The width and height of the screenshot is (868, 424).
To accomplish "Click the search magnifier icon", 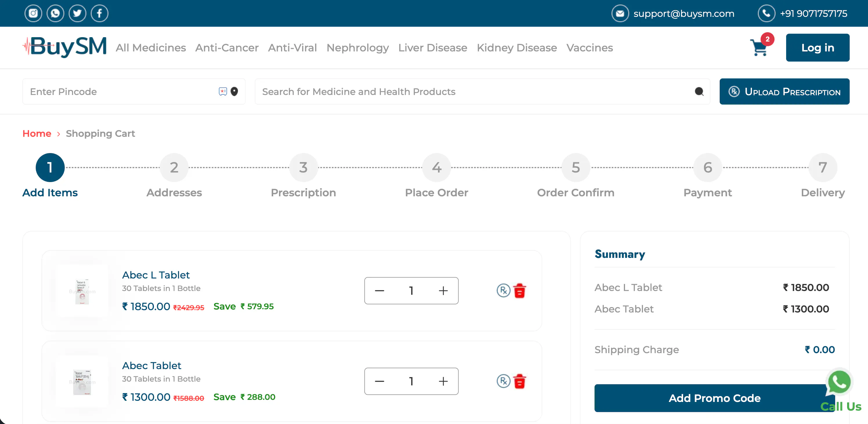I will tap(699, 91).
